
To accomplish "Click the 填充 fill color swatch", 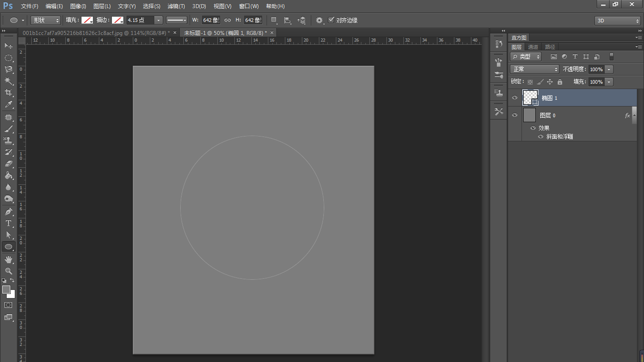I will pyautogui.click(x=87, y=20).
